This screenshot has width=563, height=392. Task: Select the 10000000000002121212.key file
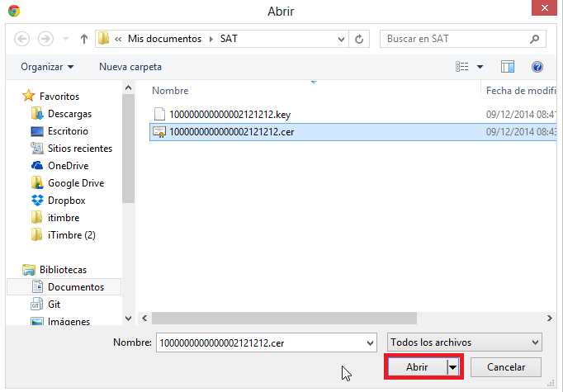click(x=229, y=114)
